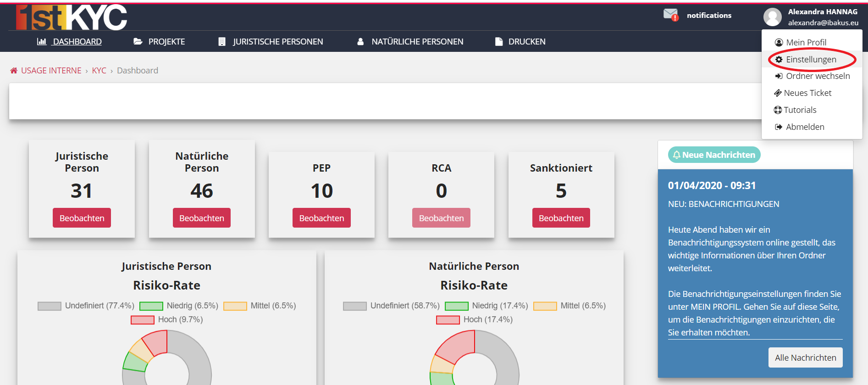Click the Tutorials lifebuoy icon
This screenshot has width=868, height=385.
pos(778,110)
